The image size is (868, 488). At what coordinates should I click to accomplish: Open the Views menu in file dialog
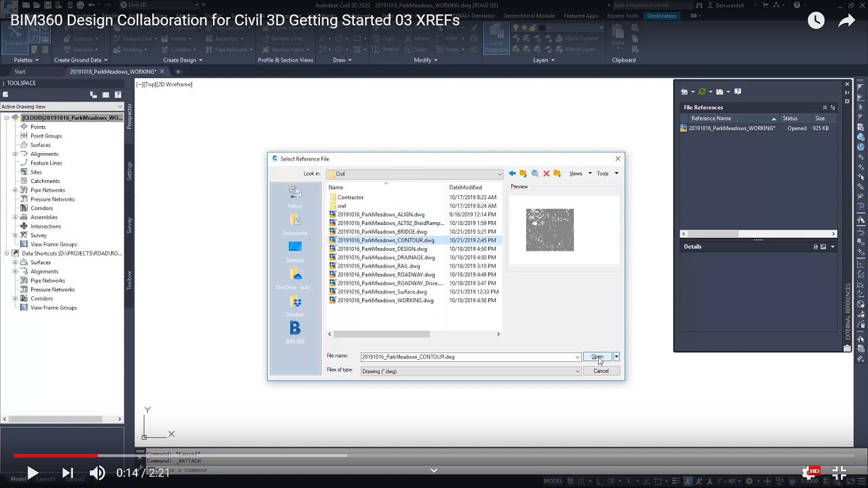tap(579, 174)
